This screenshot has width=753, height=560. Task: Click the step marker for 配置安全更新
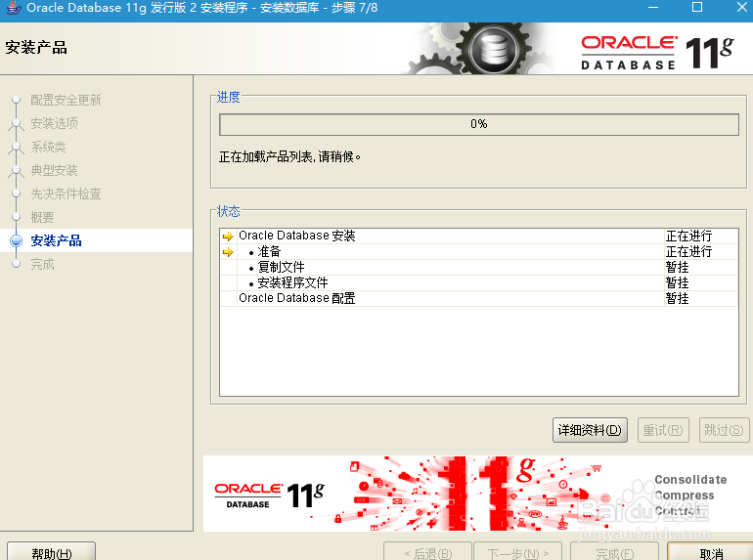17,100
